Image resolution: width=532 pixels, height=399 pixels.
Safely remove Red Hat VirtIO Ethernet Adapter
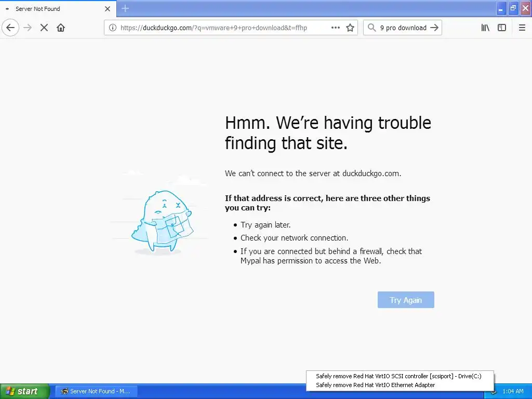click(375, 385)
